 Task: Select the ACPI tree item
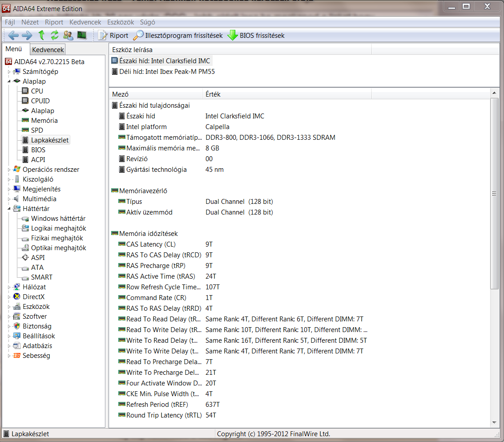[38, 159]
